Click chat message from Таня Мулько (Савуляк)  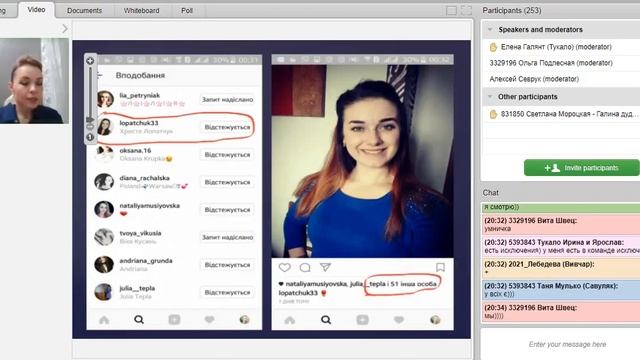(561, 290)
